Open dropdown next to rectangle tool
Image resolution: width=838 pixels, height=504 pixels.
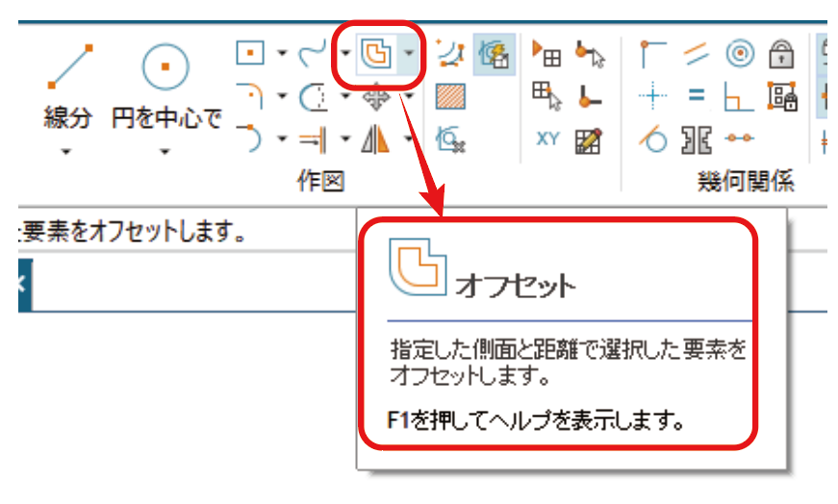[282, 54]
